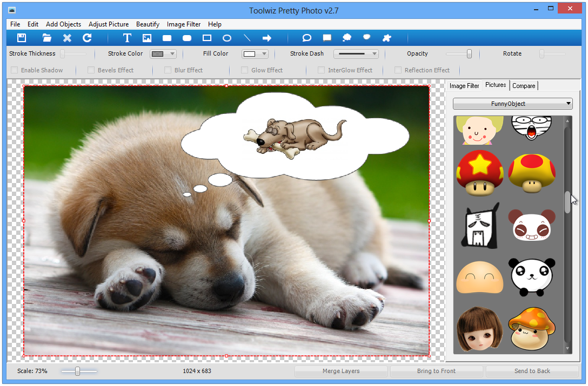Enable the Shadow checkbox

click(15, 70)
